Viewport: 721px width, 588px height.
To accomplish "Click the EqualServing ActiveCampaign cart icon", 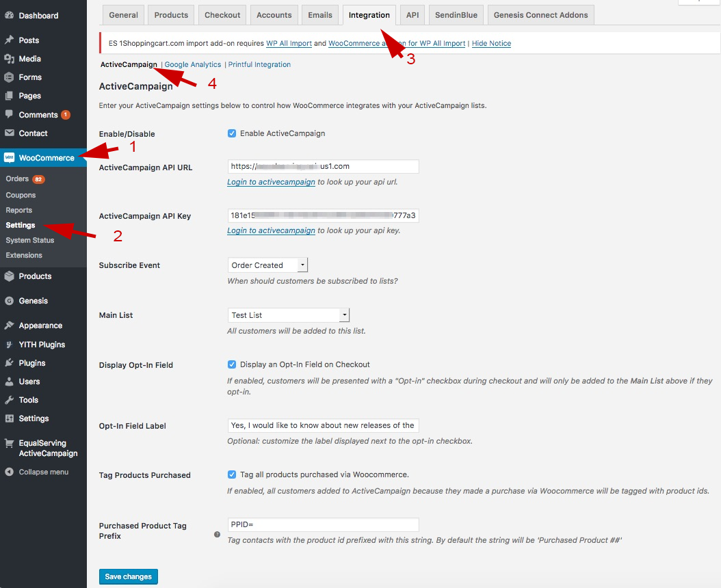I will pos(9,443).
